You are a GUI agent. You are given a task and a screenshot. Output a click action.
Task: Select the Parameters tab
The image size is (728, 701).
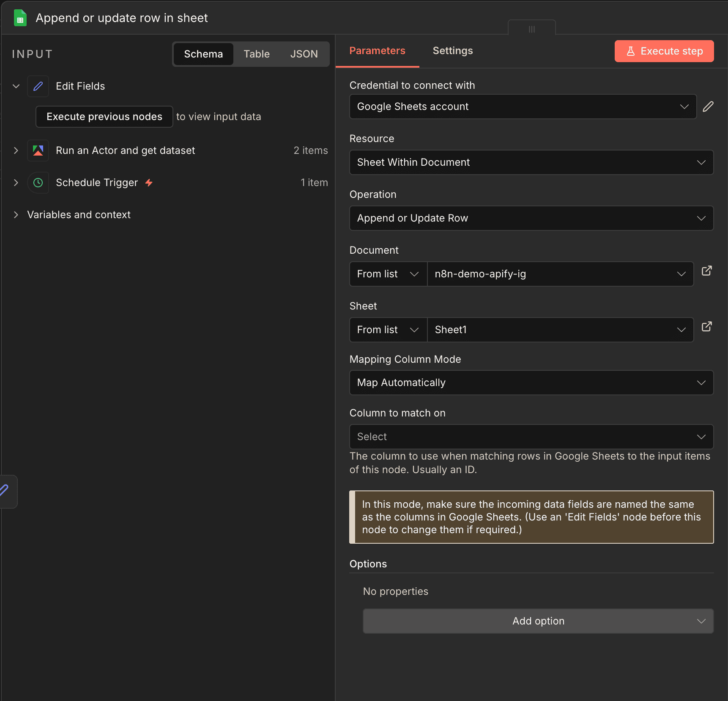click(x=377, y=51)
